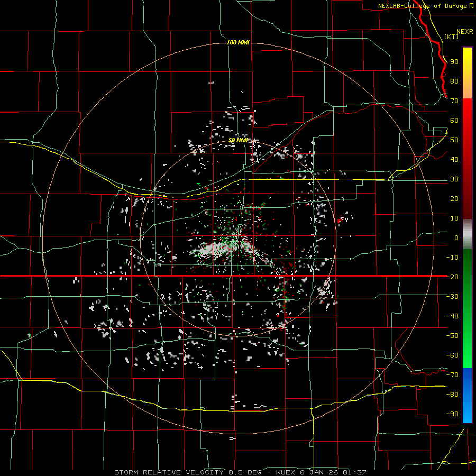Click the 01:37 timestamp in the footer
The width and height of the screenshot is (476, 476).
[x=354, y=472]
